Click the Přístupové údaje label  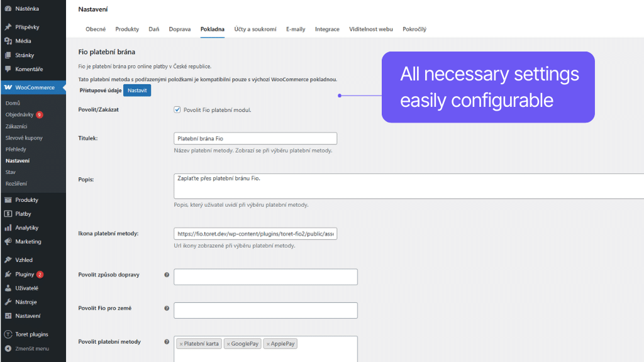point(101,90)
